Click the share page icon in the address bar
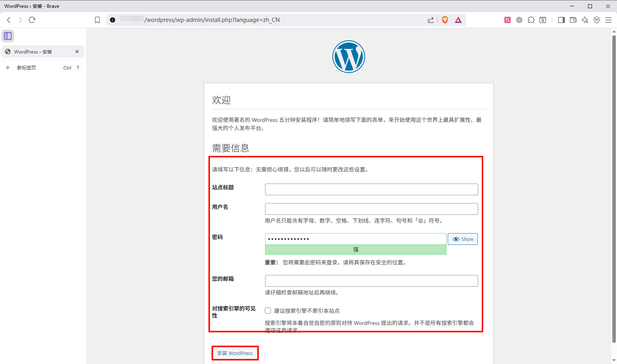617x364 pixels. pyautogui.click(x=430, y=20)
